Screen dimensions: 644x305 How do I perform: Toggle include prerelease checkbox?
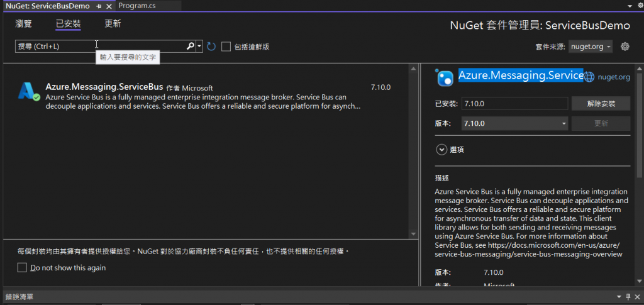(226, 47)
